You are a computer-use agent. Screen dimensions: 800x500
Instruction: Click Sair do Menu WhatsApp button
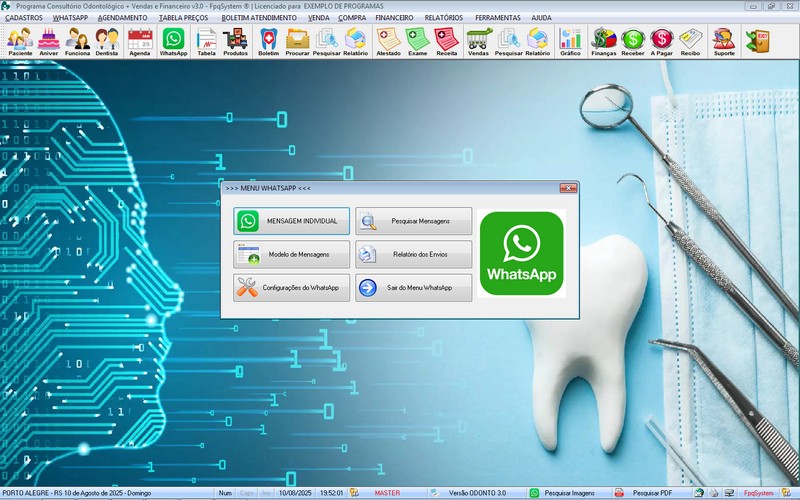414,288
